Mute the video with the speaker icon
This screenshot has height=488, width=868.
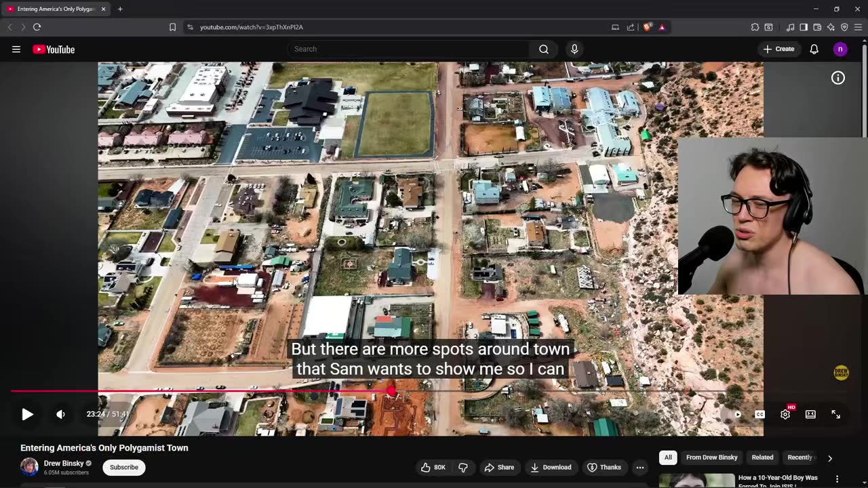61,414
